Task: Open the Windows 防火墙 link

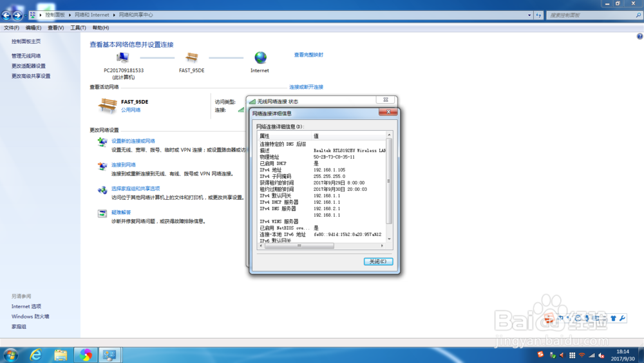Action: (30, 317)
